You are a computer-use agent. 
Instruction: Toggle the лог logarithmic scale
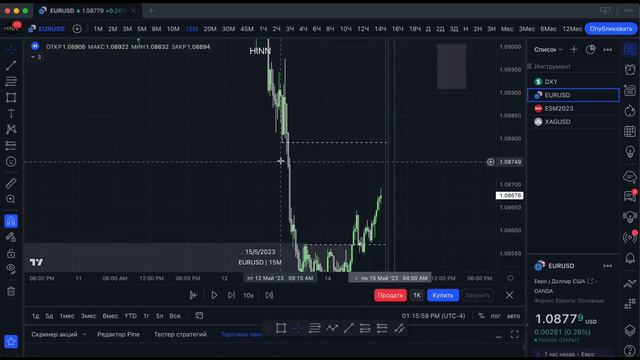pyautogui.click(x=495, y=316)
